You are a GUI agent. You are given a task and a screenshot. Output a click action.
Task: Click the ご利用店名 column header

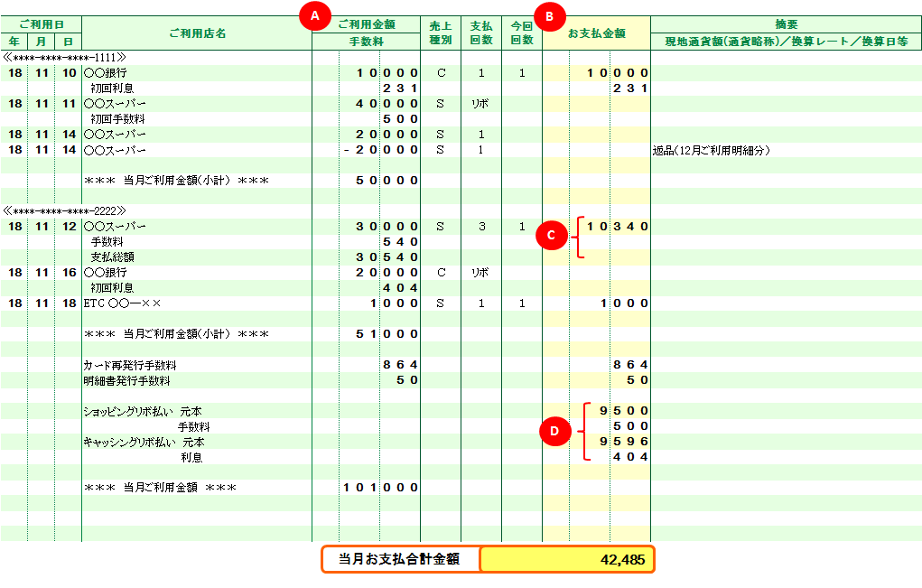click(197, 33)
